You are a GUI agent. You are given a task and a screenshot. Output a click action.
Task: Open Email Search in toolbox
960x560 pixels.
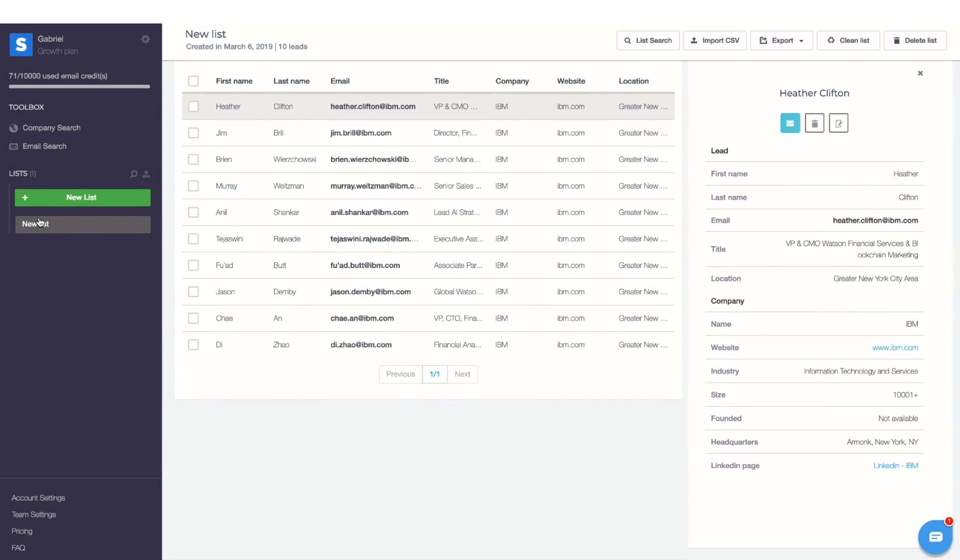point(44,146)
